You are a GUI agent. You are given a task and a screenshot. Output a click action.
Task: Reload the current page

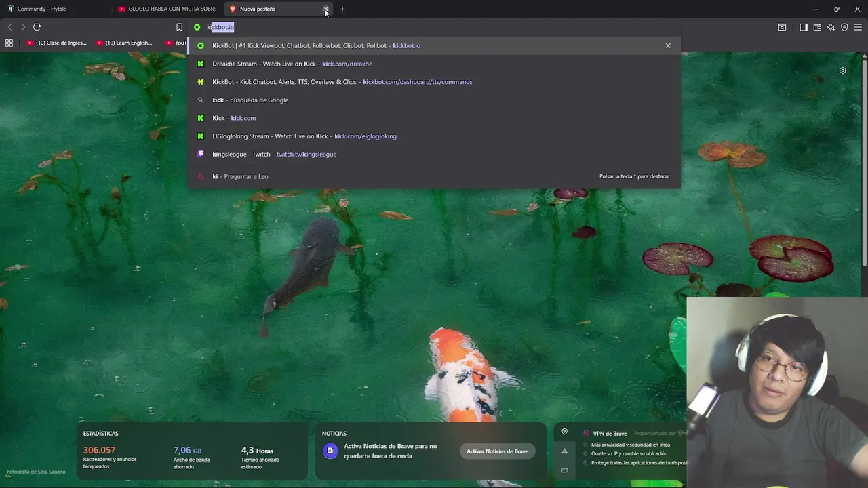click(37, 27)
